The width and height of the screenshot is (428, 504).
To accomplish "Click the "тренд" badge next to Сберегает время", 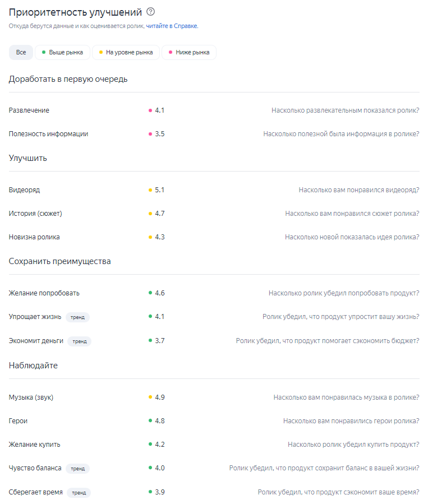I will tap(79, 493).
